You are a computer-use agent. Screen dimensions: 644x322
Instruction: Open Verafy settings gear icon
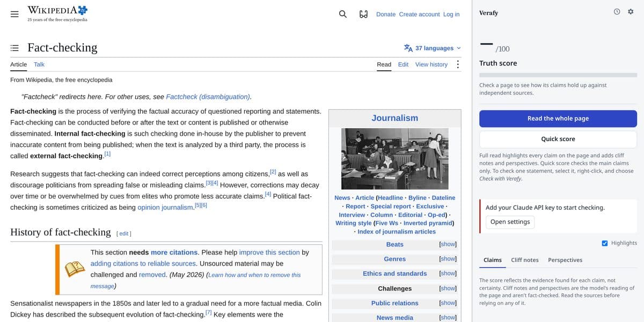[631, 12]
